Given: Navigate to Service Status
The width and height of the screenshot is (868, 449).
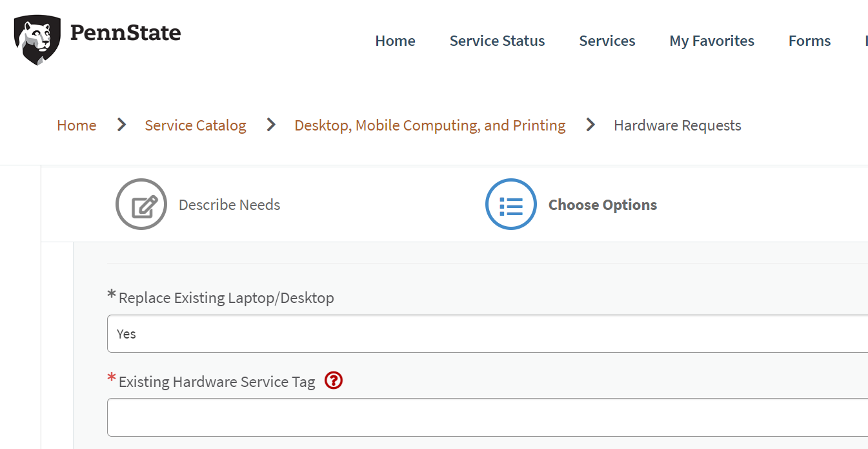Looking at the screenshot, I should point(497,40).
